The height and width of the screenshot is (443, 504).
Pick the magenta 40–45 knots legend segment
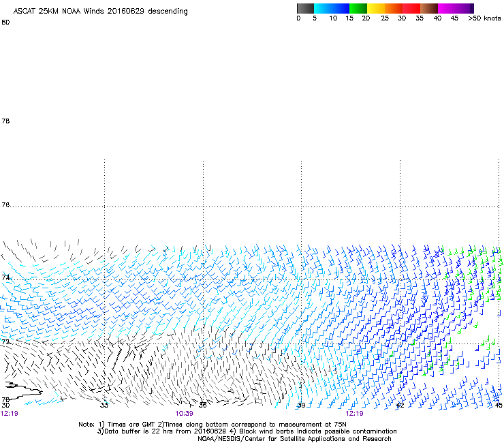pyautogui.click(x=447, y=8)
